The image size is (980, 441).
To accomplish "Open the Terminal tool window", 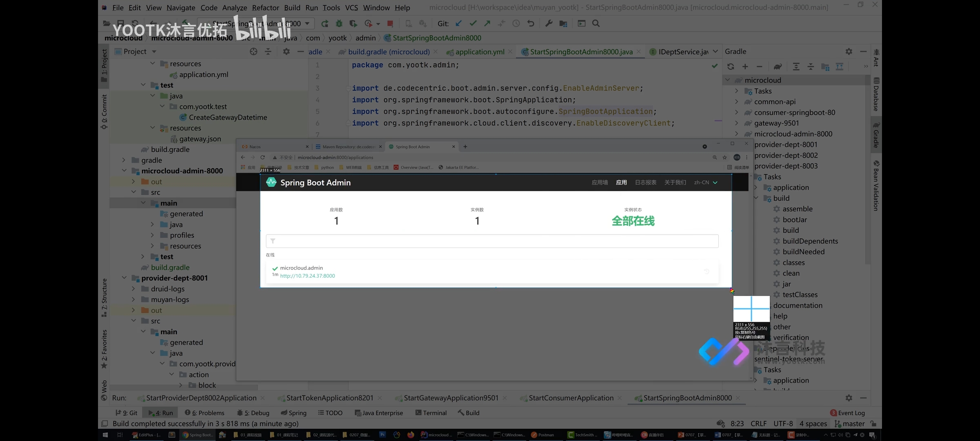I will tap(431, 413).
